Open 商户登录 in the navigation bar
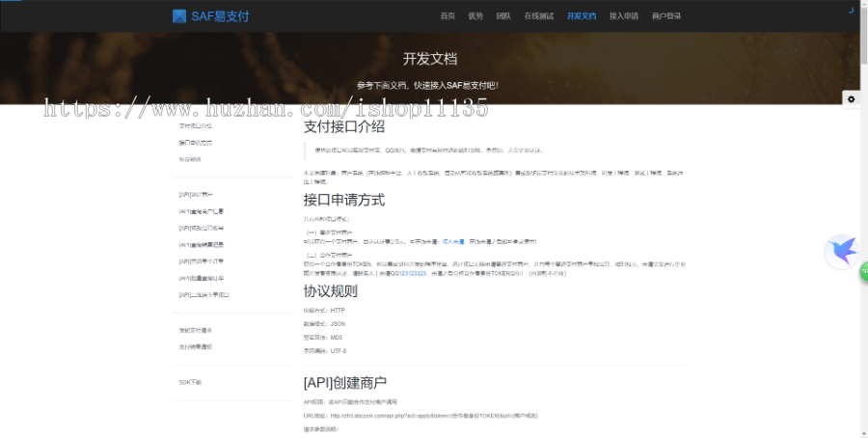 point(666,16)
